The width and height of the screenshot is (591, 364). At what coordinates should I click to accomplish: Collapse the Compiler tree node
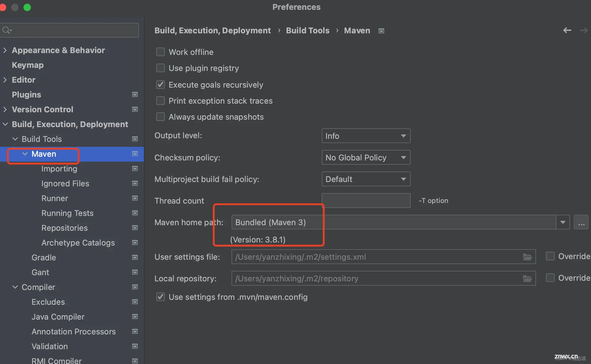pos(15,287)
